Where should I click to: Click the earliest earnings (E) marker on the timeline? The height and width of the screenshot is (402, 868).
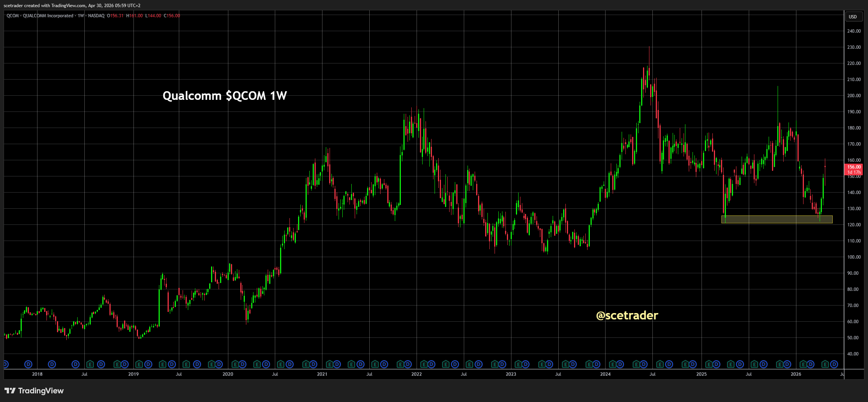(x=90, y=364)
